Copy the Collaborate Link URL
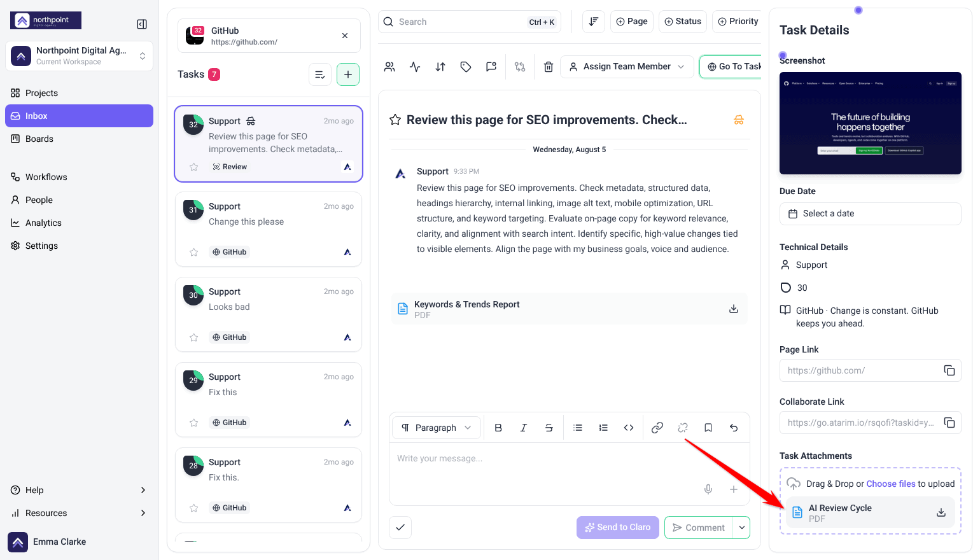Viewport: 980px width, 560px height. coord(949,423)
